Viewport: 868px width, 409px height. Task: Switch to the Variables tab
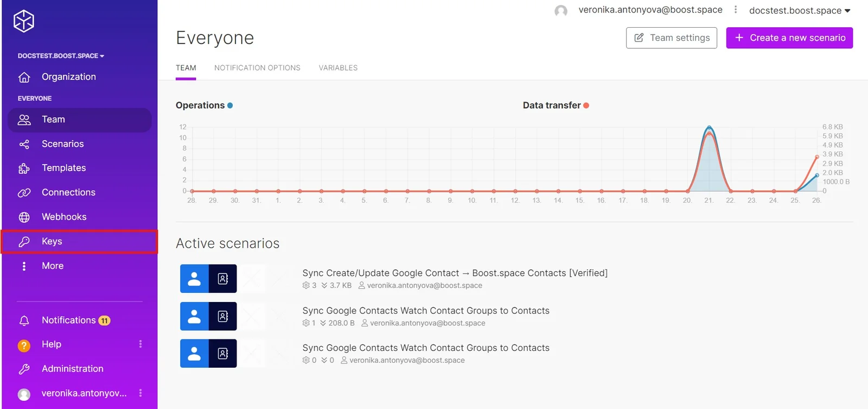(338, 68)
